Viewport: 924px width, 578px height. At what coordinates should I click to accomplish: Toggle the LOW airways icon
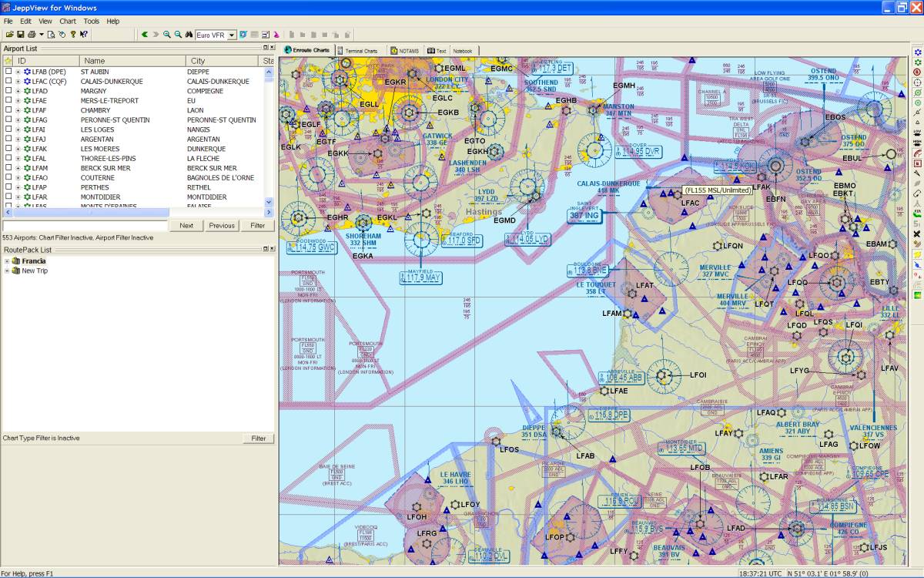coord(917,133)
